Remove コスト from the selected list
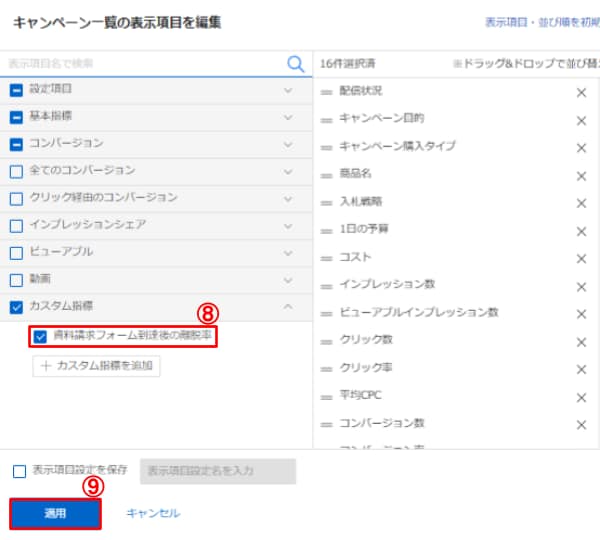 click(581, 259)
